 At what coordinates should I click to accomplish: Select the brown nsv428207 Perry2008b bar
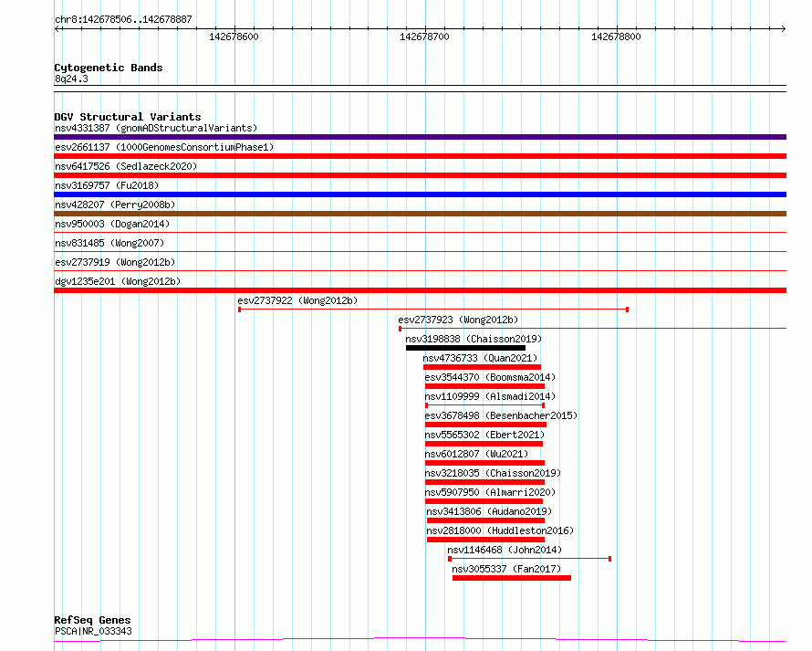(x=420, y=214)
